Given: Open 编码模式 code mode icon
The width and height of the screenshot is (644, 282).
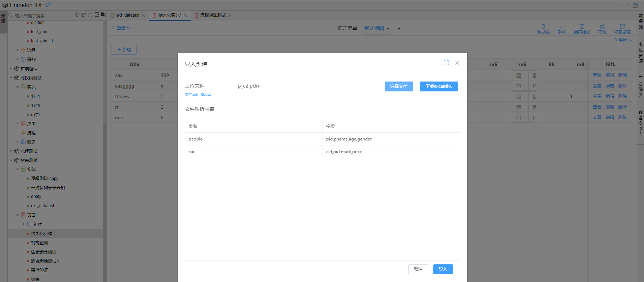Looking at the screenshot, I should click(582, 27).
